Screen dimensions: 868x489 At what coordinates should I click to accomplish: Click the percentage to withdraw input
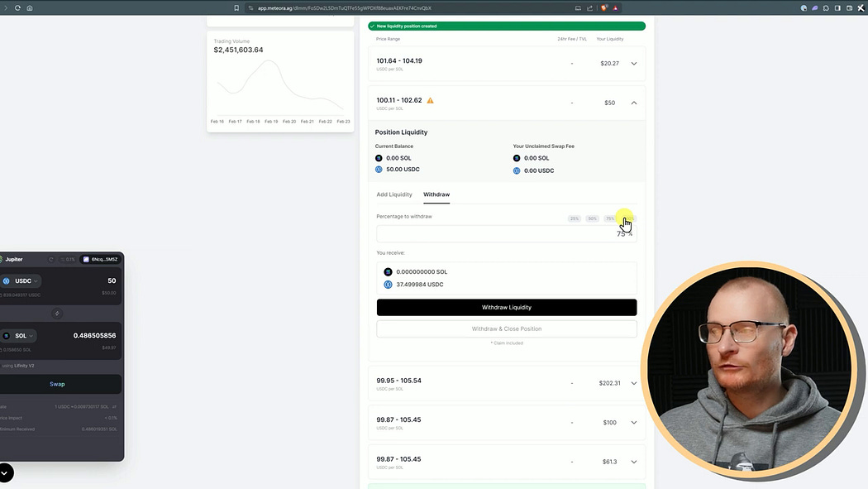pos(507,233)
